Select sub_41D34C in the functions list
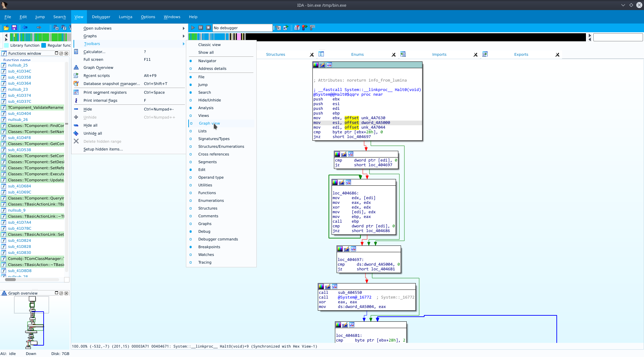Viewport: 644px width, 357px height. (x=19, y=71)
